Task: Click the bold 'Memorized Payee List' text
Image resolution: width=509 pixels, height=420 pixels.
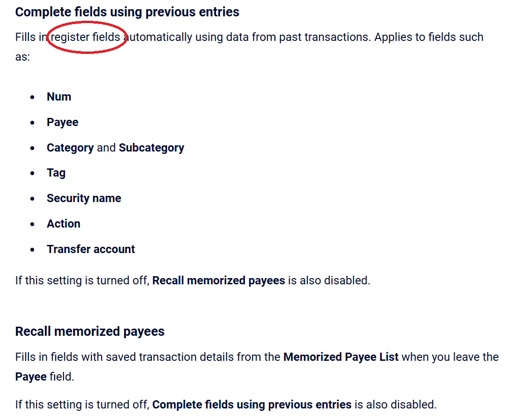Action: click(341, 357)
